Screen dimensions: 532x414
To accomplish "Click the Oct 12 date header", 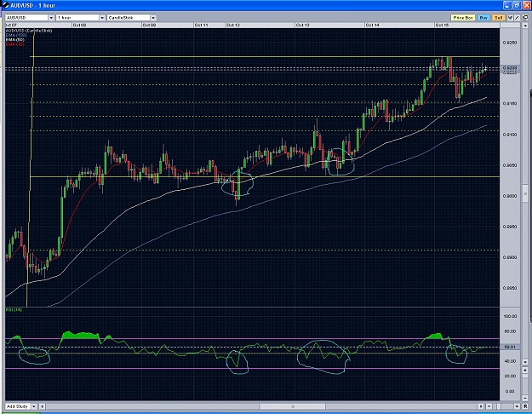I will click(233, 26).
